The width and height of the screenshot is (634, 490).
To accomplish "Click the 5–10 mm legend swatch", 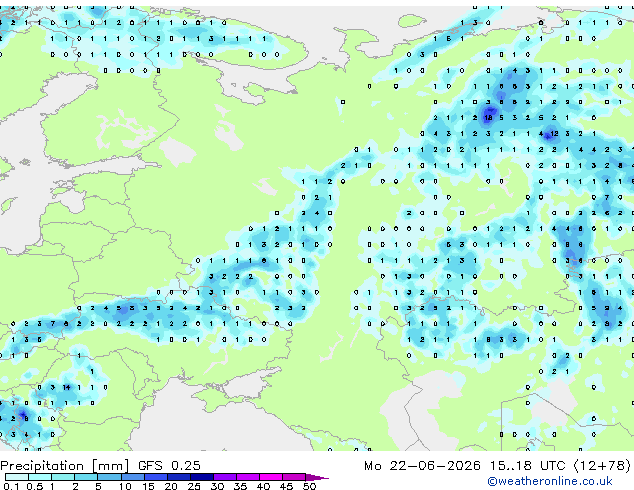I will [109, 477].
